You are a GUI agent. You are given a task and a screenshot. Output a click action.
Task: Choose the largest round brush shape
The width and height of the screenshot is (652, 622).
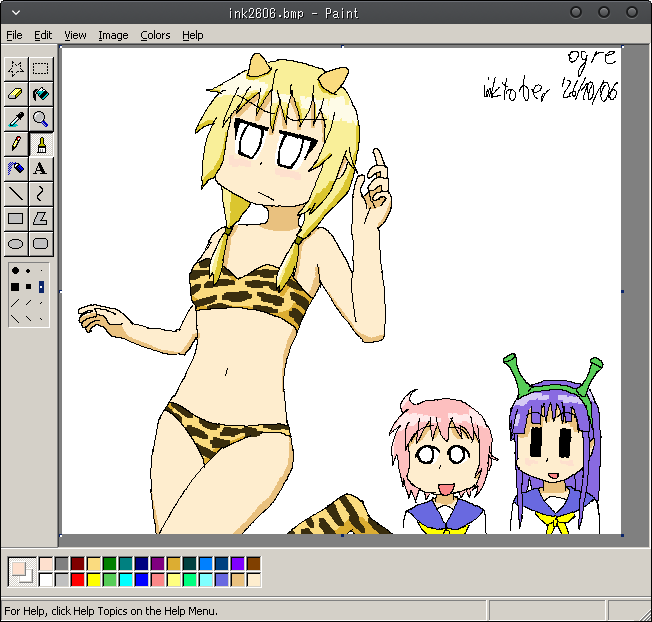(15, 271)
